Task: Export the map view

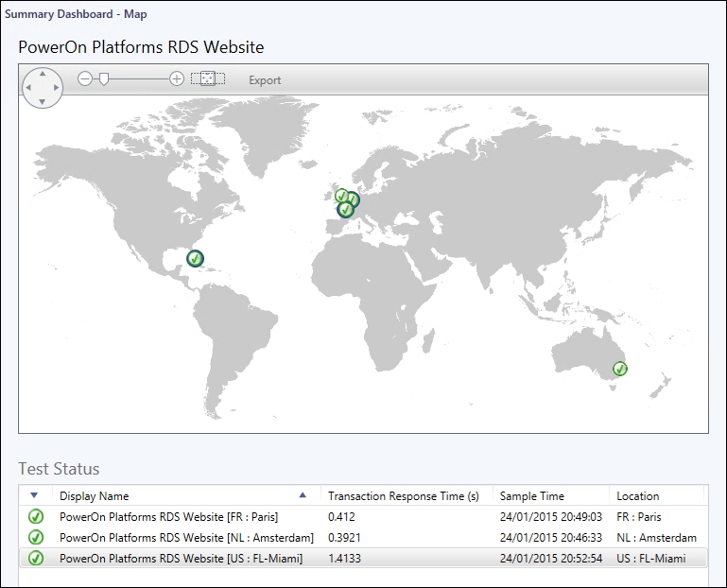Action: [x=265, y=80]
